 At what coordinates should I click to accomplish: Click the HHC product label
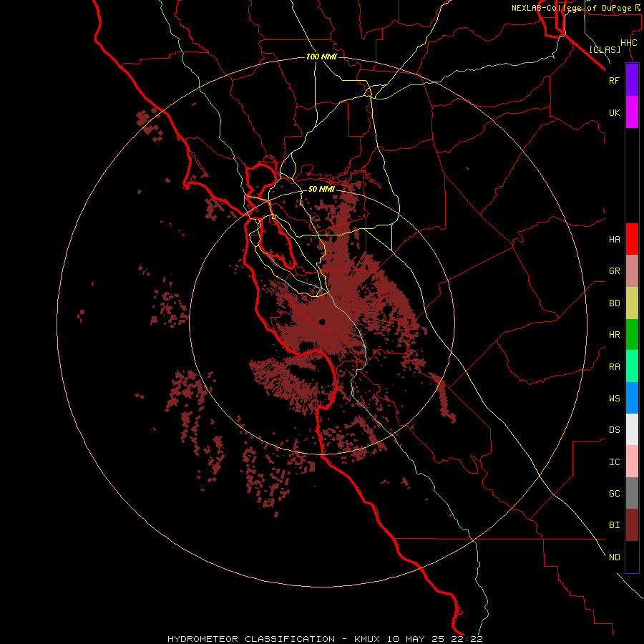coord(629,43)
